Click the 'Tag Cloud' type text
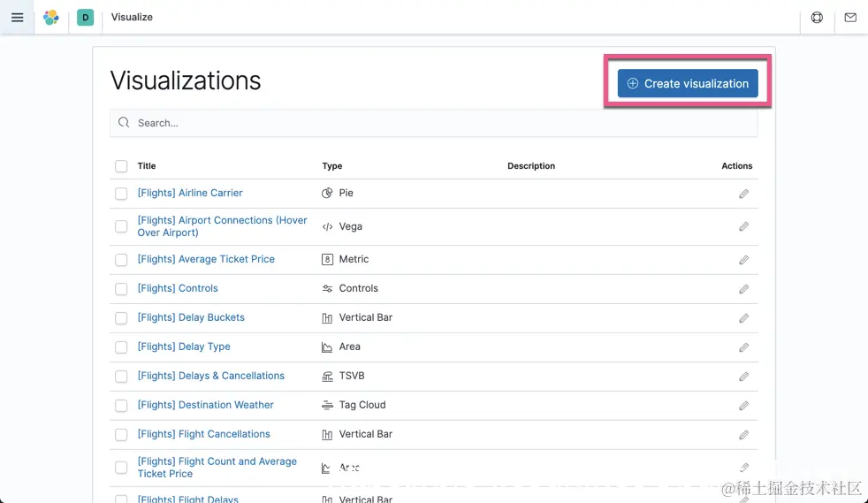 pos(362,405)
